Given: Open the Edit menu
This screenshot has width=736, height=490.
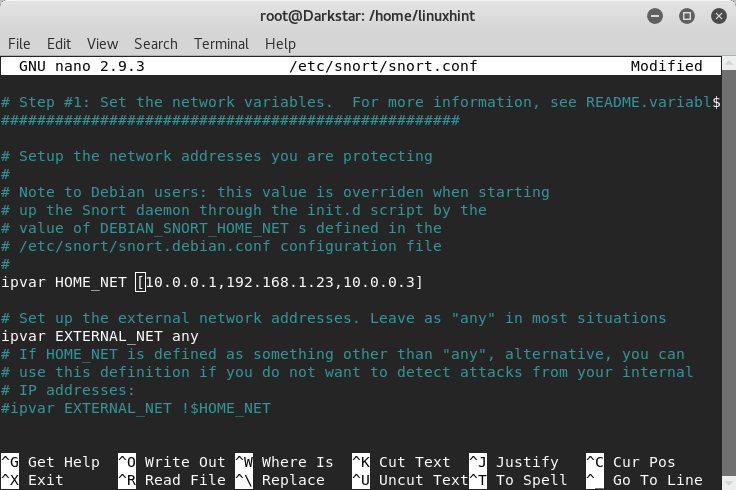Looking at the screenshot, I should tap(59, 44).
